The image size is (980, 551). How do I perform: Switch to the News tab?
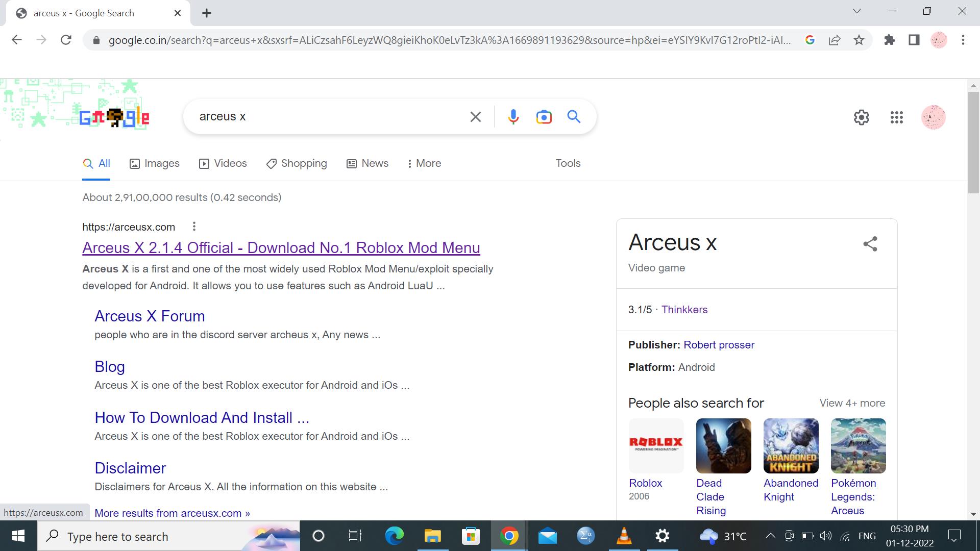point(367,163)
